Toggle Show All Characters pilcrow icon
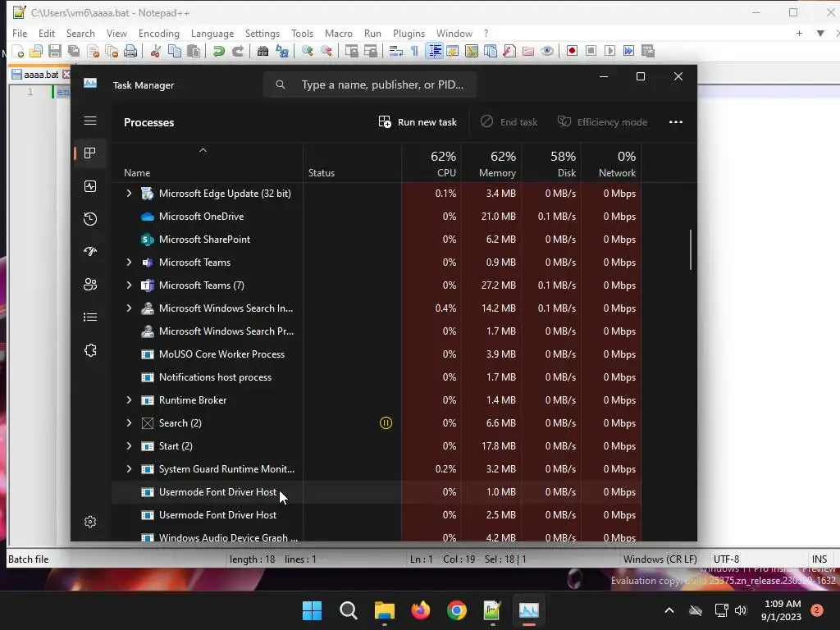The image size is (840, 630). click(x=414, y=51)
